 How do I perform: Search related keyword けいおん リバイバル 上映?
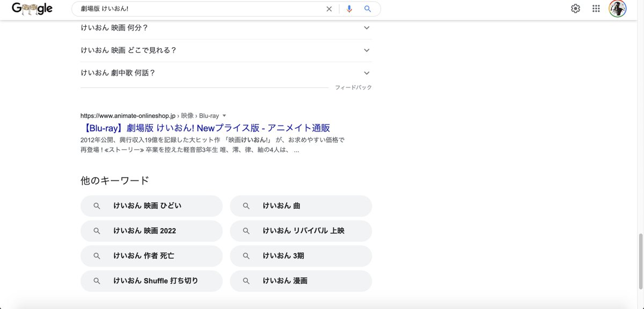click(x=301, y=231)
